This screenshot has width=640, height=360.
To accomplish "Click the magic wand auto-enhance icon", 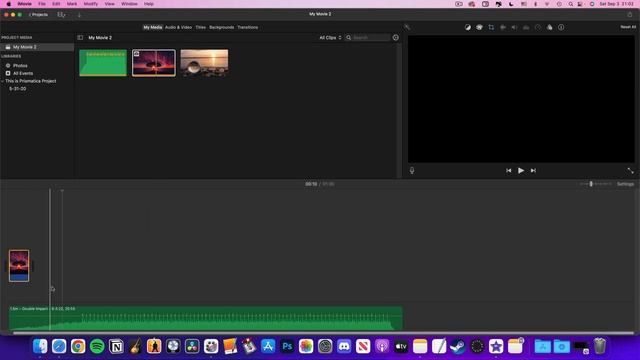I will point(407,27).
